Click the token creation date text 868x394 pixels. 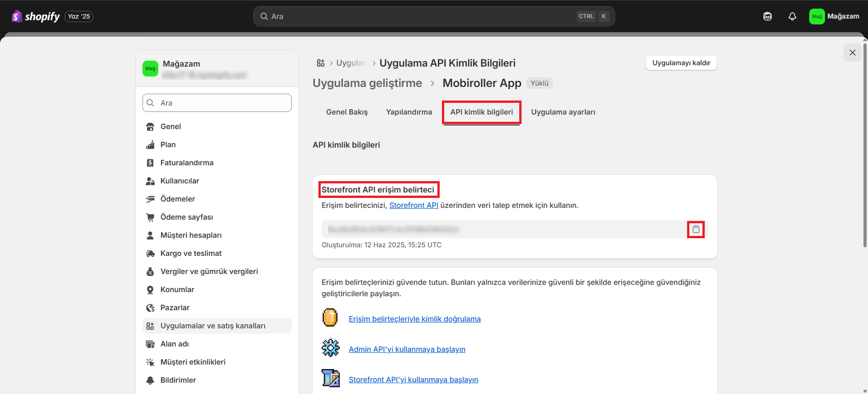point(381,245)
